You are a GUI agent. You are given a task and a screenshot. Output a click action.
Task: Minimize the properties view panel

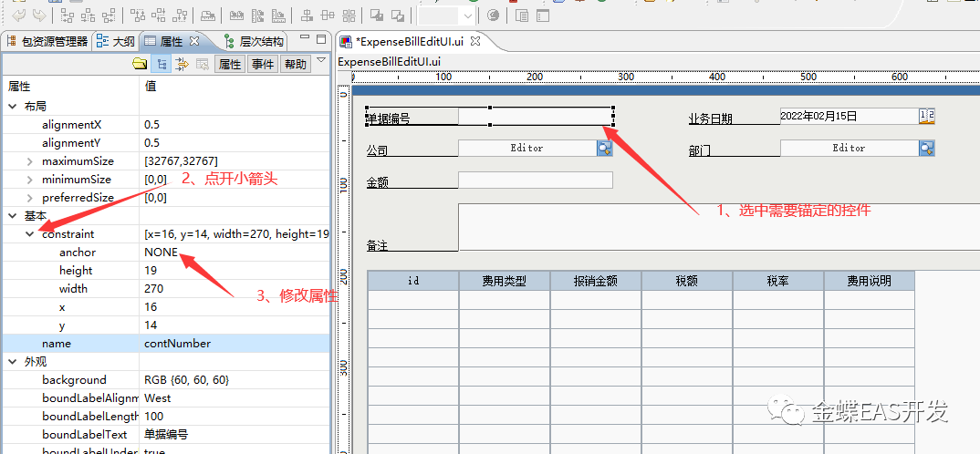304,37
